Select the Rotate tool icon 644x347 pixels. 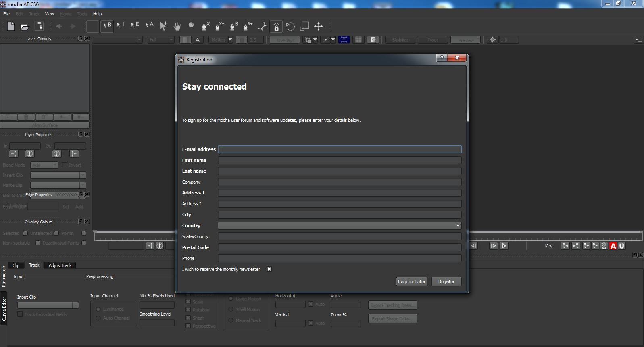(x=290, y=26)
